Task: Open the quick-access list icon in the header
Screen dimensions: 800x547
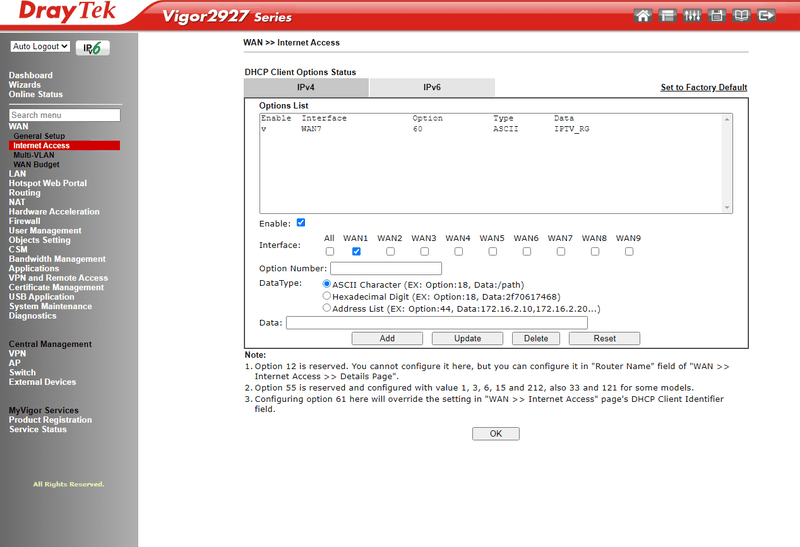Action: 667,15
